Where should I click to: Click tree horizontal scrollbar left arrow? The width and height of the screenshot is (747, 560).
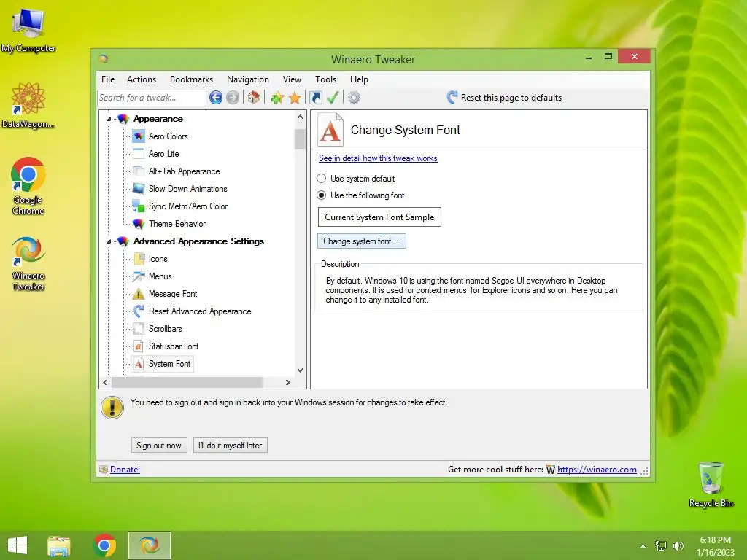(106, 382)
